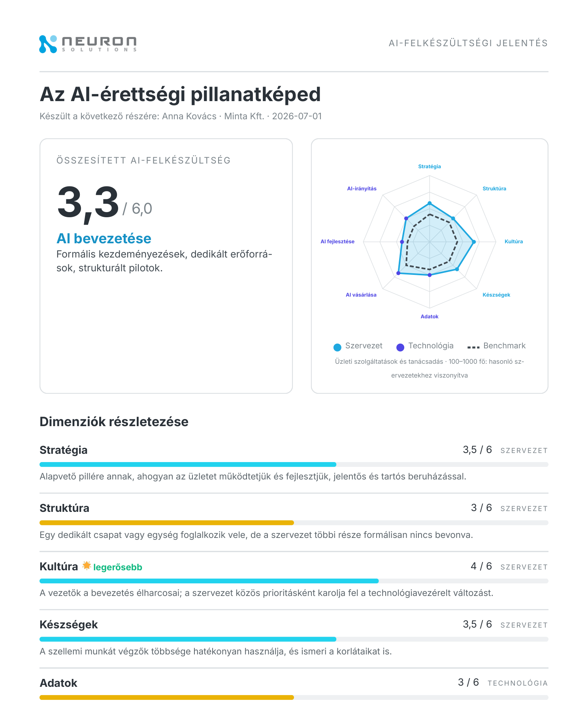Open the Stratégia dimension heading
Image resolution: width=588 pixels, height=703 pixels.
pos(64,450)
